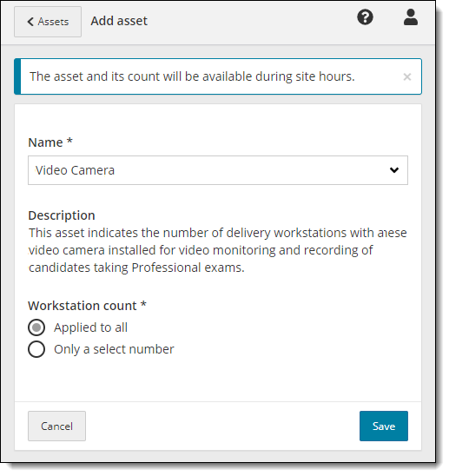Open the Video Camera combo box

(218, 170)
